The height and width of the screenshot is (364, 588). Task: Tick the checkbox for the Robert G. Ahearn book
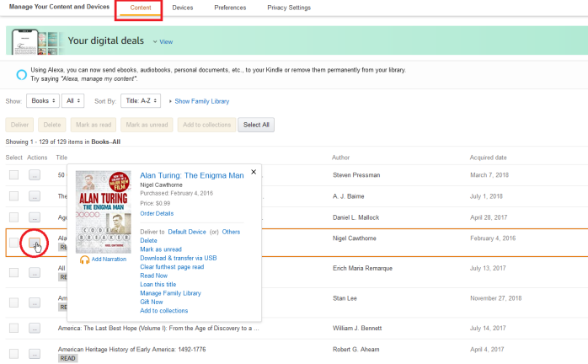[13, 354]
